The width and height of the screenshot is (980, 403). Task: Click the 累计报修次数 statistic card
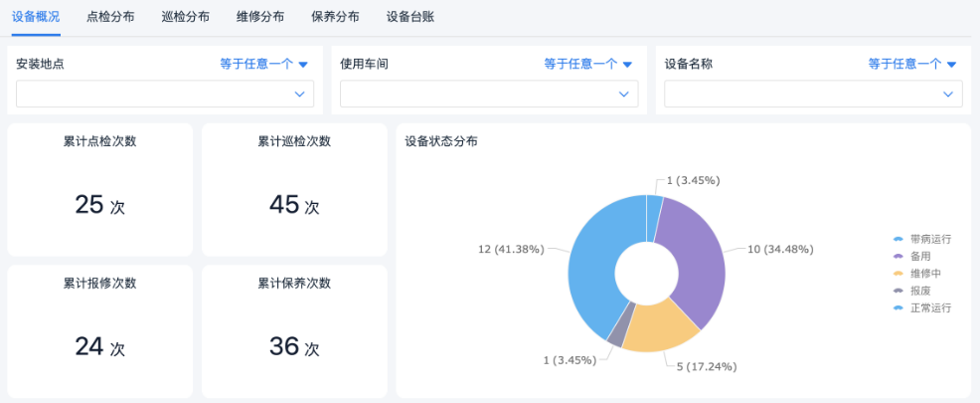click(x=99, y=330)
